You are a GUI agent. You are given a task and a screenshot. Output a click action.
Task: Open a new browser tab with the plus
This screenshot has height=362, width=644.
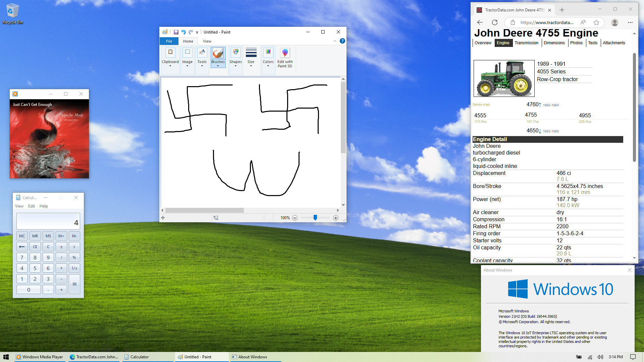tap(562, 10)
